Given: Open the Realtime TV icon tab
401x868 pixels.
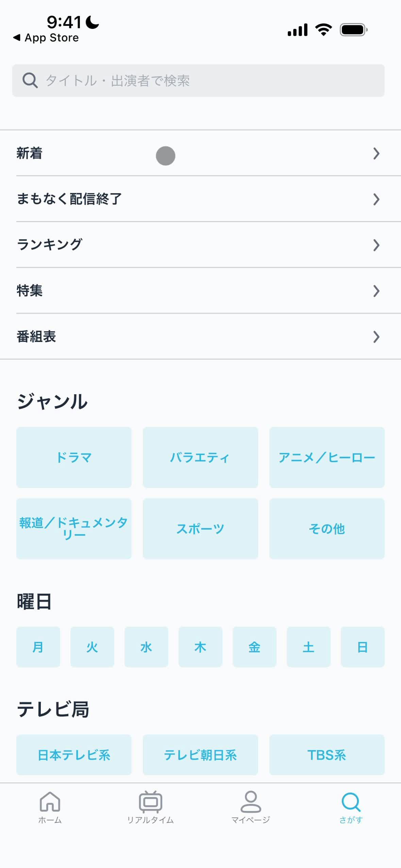Looking at the screenshot, I should tap(150, 801).
